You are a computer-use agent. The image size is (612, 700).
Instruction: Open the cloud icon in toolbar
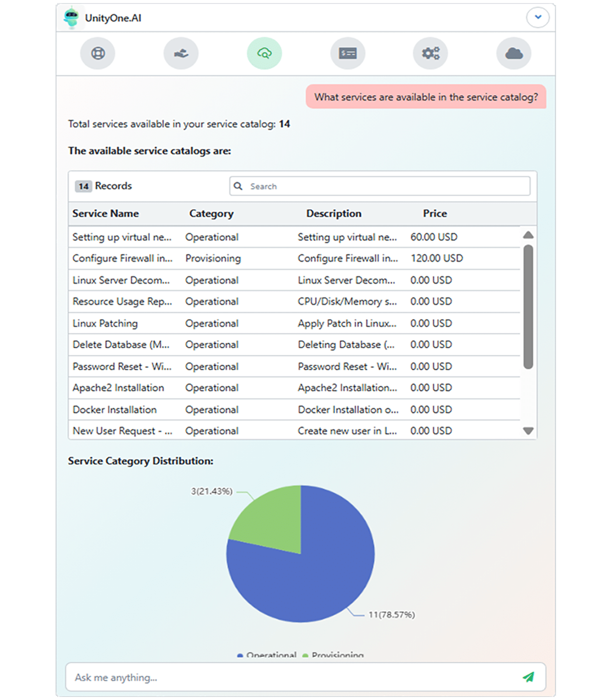(x=514, y=53)
